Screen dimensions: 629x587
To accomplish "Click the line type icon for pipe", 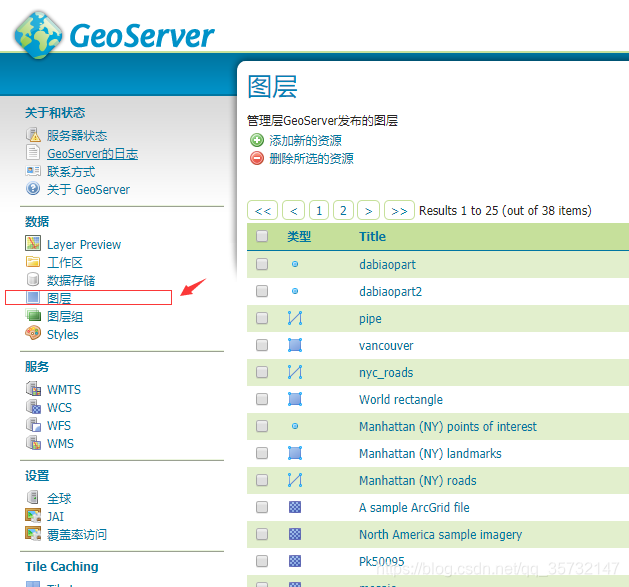I will 295,318.
